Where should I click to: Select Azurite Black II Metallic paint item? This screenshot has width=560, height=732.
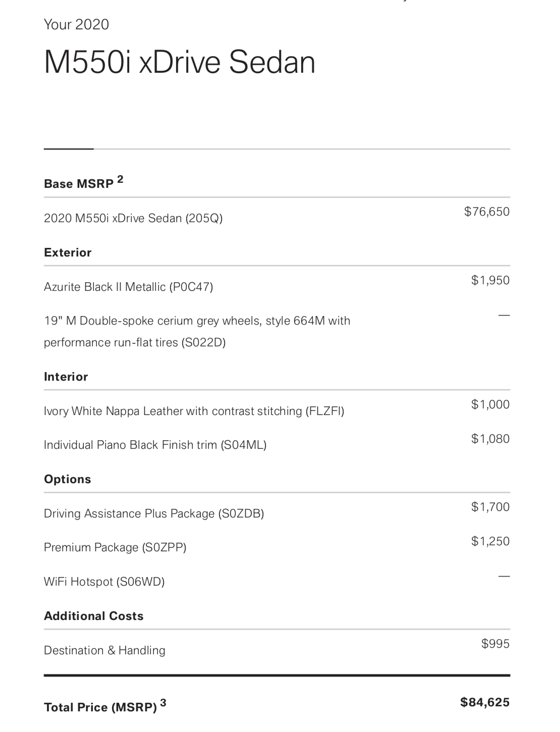click(x=128, y=287)
